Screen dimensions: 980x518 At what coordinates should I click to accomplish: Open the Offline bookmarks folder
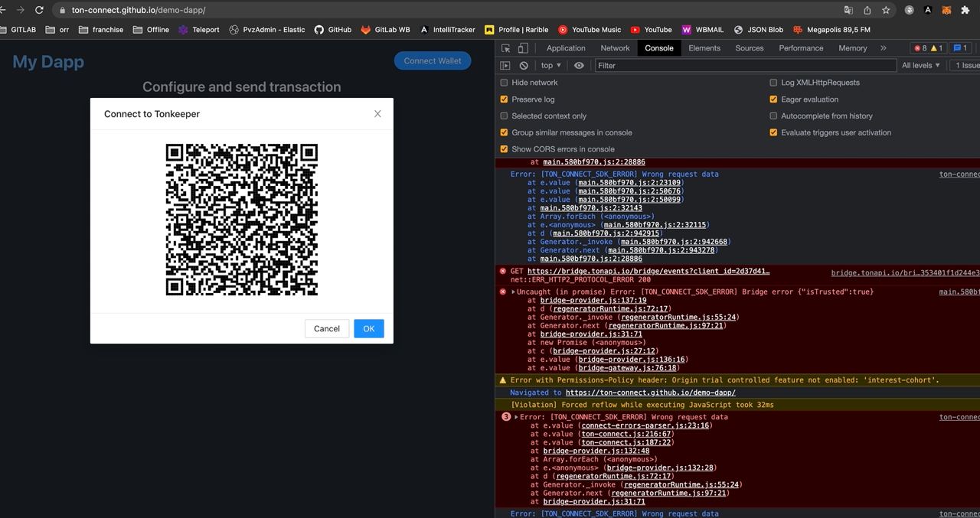151,30
